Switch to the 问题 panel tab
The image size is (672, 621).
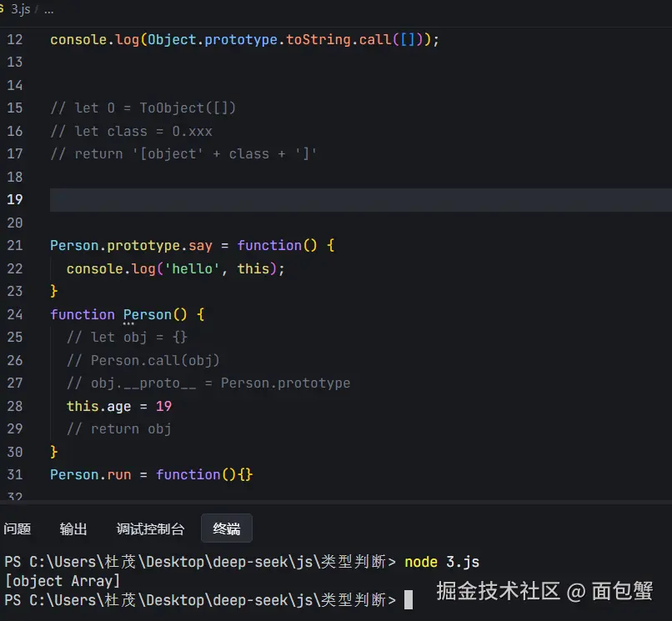(x=17, y=528)
